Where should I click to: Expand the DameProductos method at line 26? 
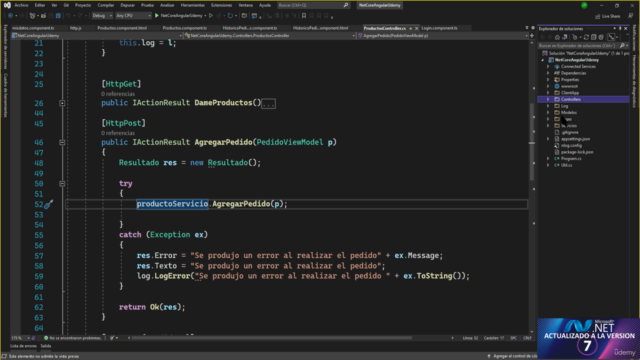point(62,103)
